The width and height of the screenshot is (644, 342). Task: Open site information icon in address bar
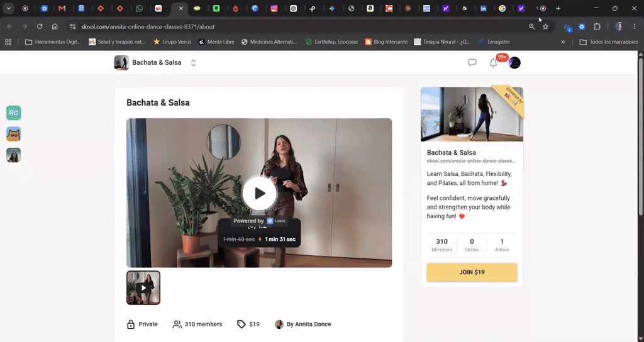pyautogui.click(x=73, y=26)
